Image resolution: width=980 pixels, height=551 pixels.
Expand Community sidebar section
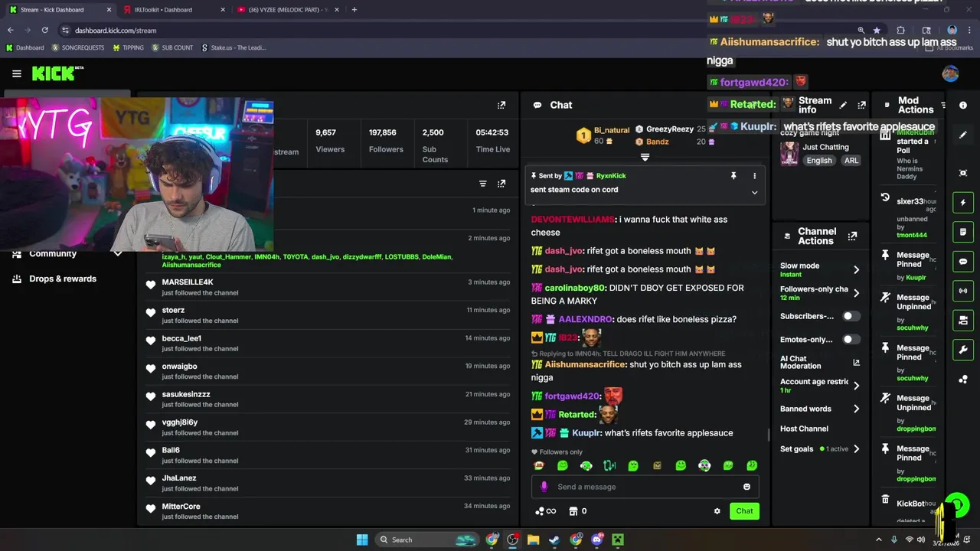pyautogui.click(x=117, y=254)
